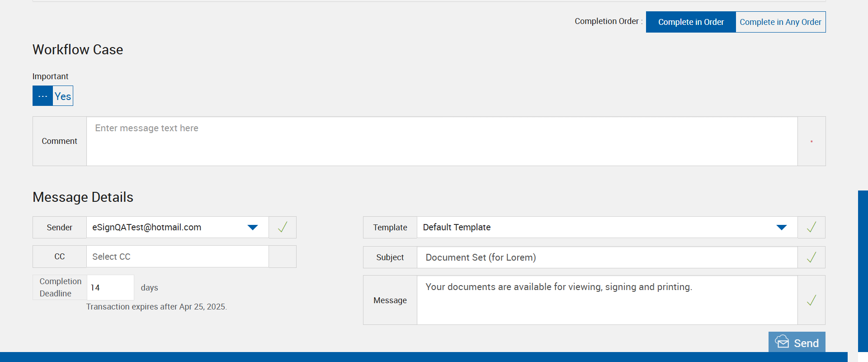Click the Send button

click(797, 342)
